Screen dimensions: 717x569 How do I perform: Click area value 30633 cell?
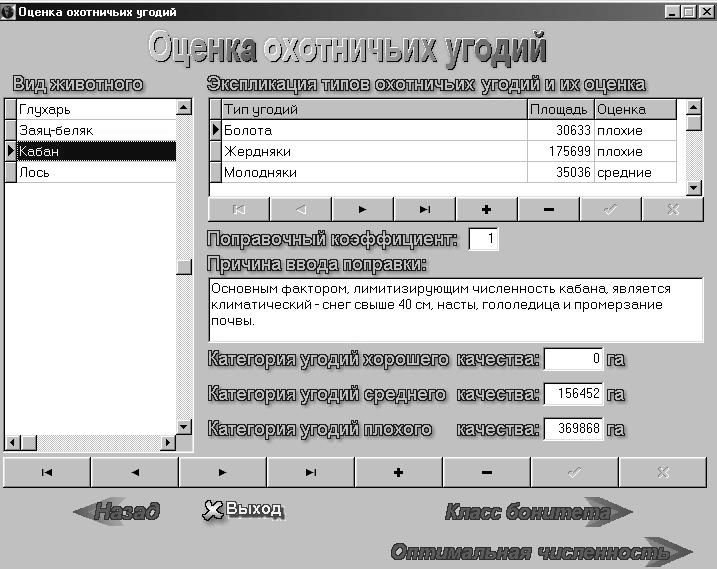tap(561, 130)
